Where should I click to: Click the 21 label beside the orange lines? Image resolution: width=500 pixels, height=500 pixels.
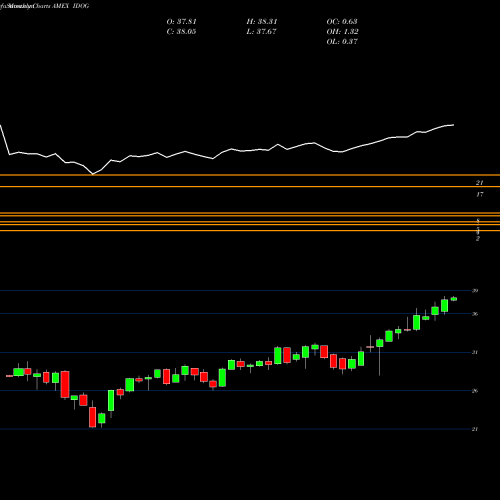[480, 183]
